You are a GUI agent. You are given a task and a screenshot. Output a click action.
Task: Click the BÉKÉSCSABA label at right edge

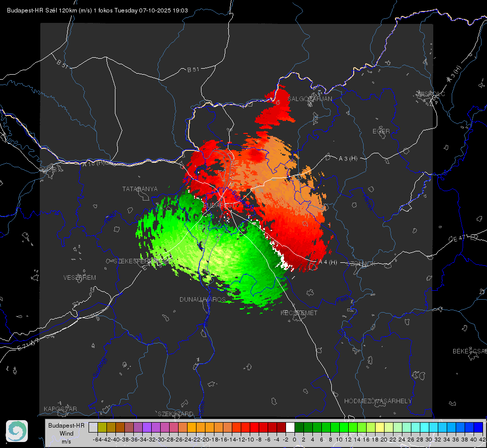click(x=470, y=351)
